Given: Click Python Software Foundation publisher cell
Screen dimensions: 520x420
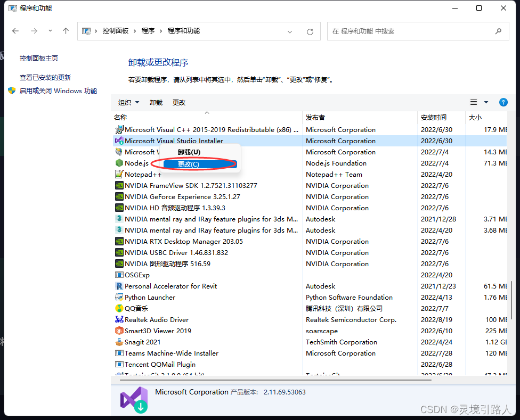Looking at the screenshot, I should [349, 298].
